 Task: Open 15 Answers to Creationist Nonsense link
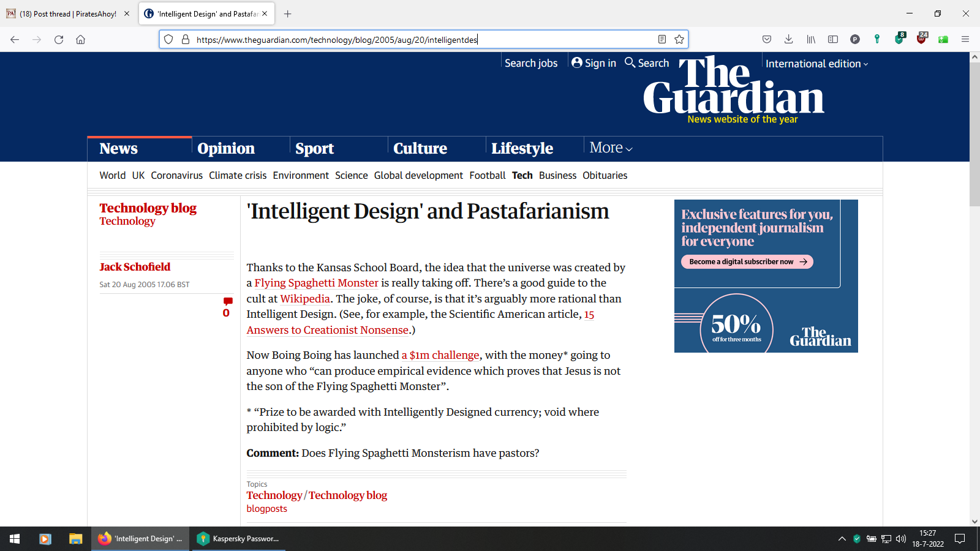(328, 330)
